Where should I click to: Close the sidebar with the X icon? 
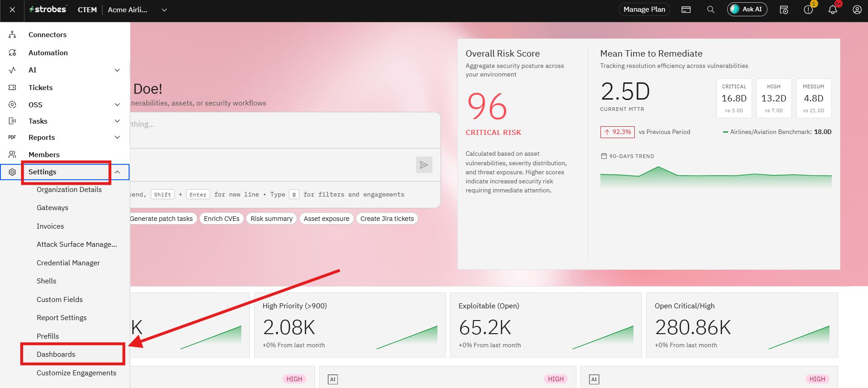12,10
